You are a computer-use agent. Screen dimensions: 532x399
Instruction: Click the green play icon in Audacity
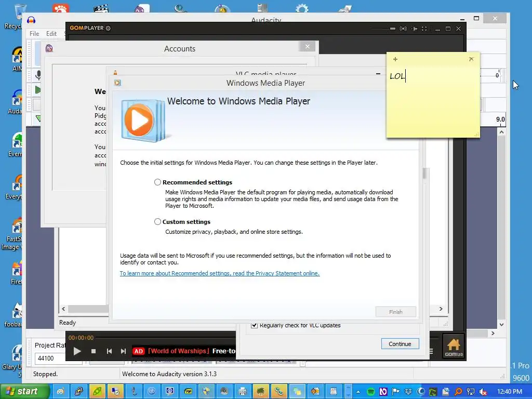pyautogui.click(x=37, y=90)
